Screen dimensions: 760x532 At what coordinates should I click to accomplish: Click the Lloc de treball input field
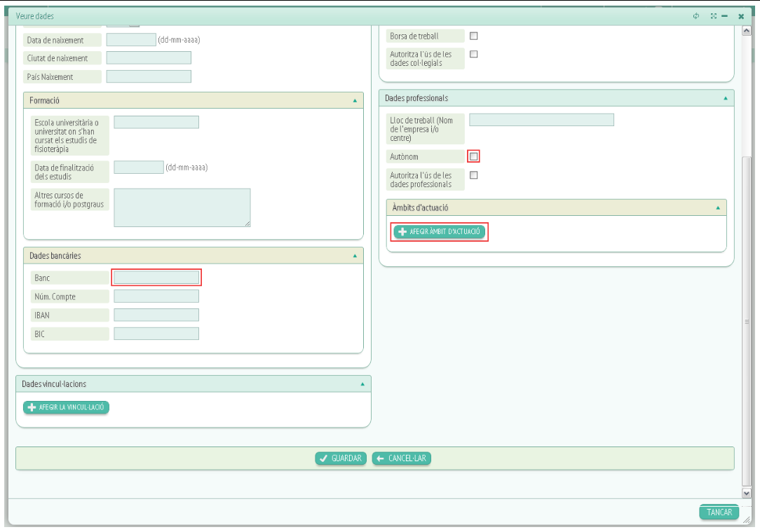[x=541, y=120]
